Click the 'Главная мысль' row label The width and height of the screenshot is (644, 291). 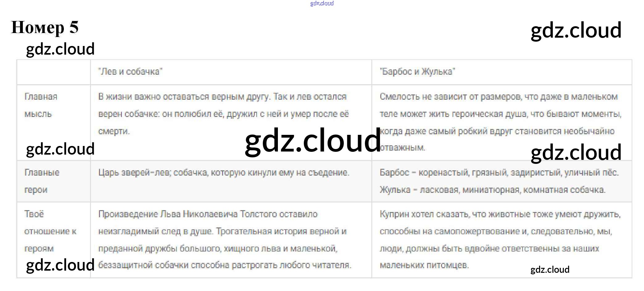pyautogui.click(x=41, y=105)
